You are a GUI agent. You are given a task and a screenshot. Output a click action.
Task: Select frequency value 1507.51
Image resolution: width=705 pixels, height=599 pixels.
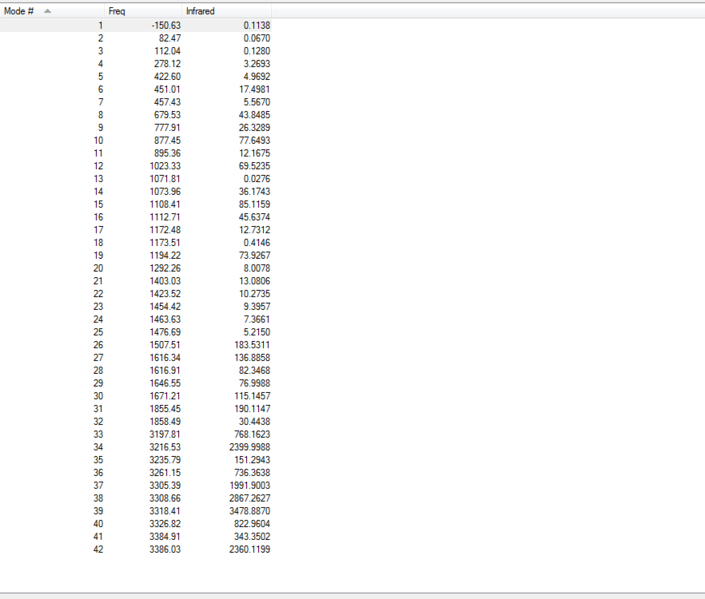click(165, 345)
